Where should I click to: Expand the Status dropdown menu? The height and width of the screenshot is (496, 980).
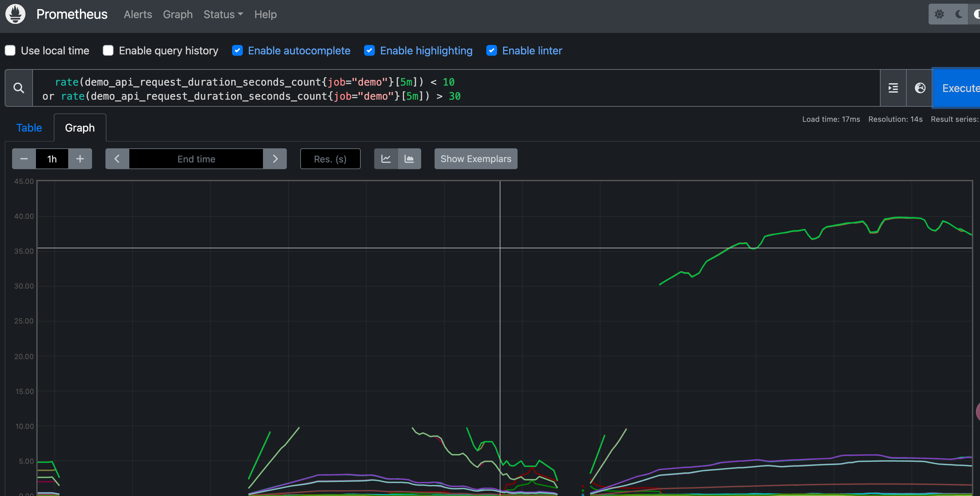[223, 14]
